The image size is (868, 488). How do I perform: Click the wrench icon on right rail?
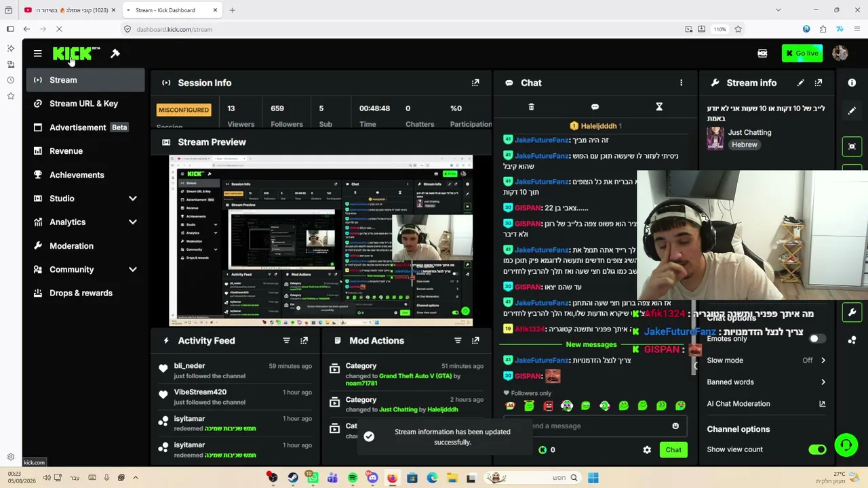pos(852,312)
